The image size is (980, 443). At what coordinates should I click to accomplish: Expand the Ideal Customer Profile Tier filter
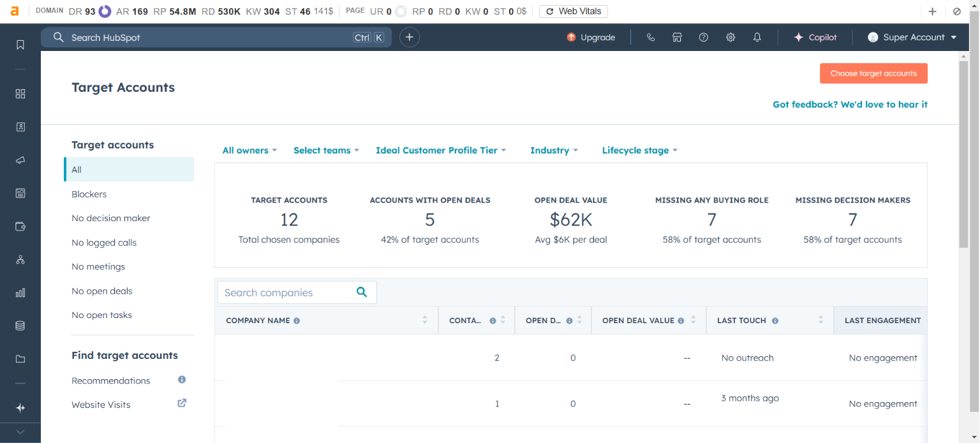pos(441,150)
